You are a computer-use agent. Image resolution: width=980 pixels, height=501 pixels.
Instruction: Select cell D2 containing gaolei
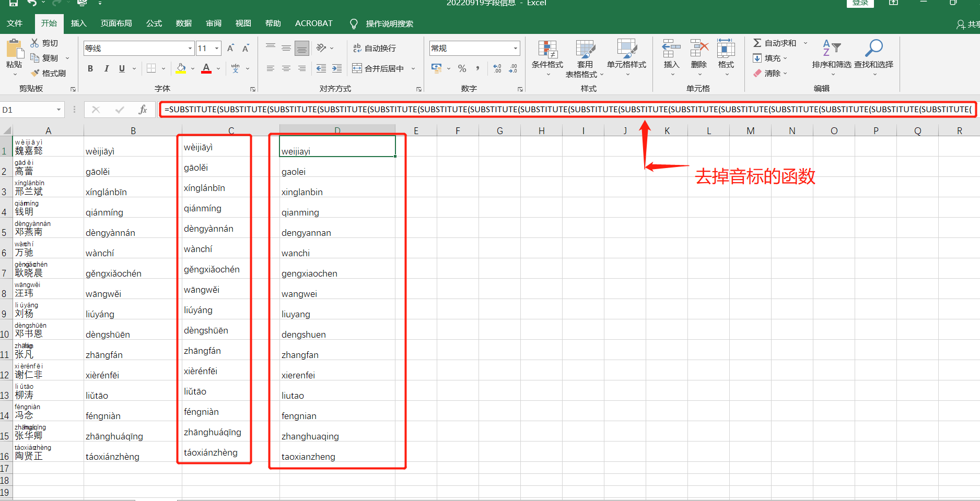337,172
